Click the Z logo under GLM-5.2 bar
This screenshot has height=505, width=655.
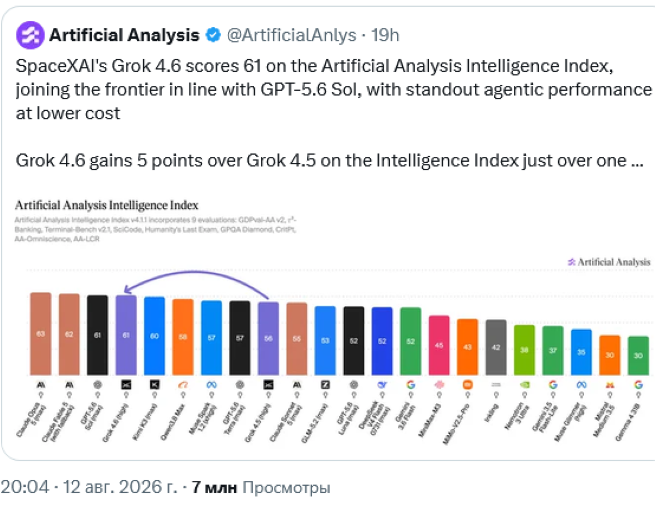point(325,385)
